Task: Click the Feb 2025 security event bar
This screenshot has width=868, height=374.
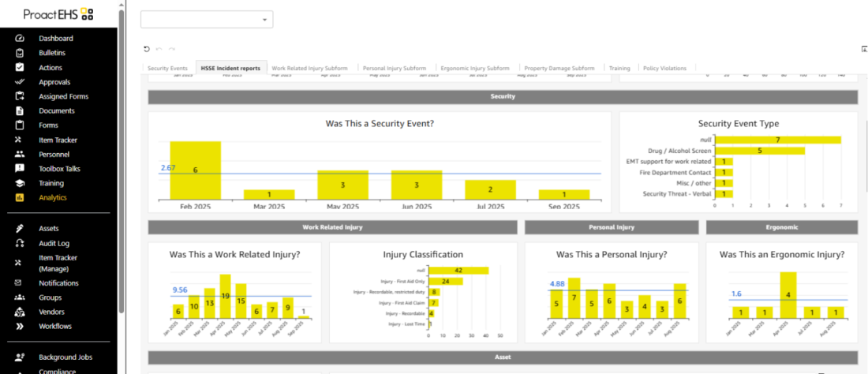Action: (195, 170)
